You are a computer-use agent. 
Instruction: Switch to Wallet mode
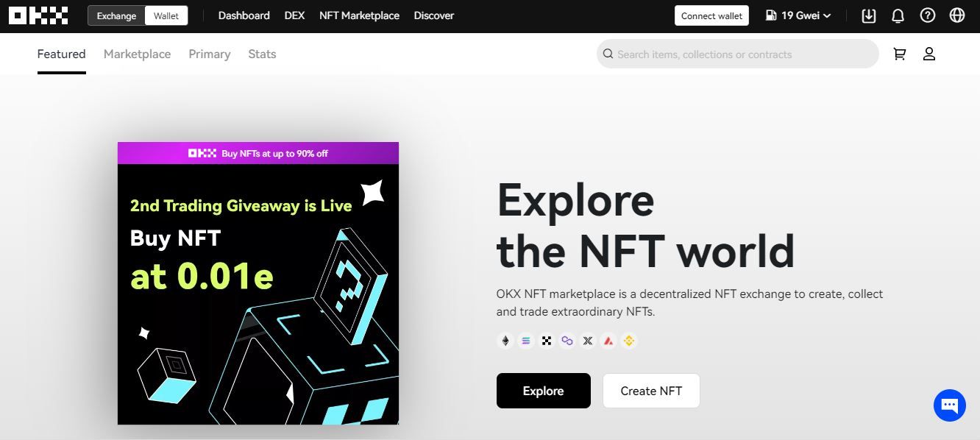click(x=166, y=15)
